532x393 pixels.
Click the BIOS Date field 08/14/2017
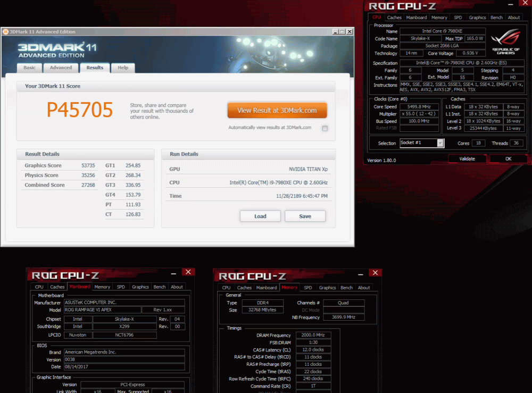tap(124, 366)
